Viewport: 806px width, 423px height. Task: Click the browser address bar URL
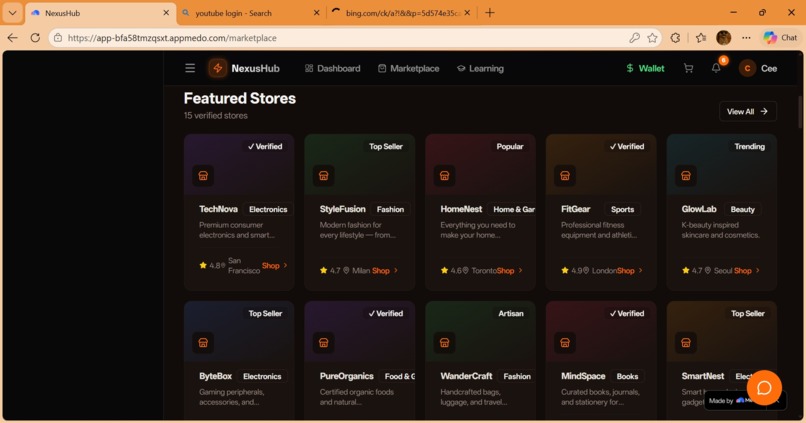(172, 38)
